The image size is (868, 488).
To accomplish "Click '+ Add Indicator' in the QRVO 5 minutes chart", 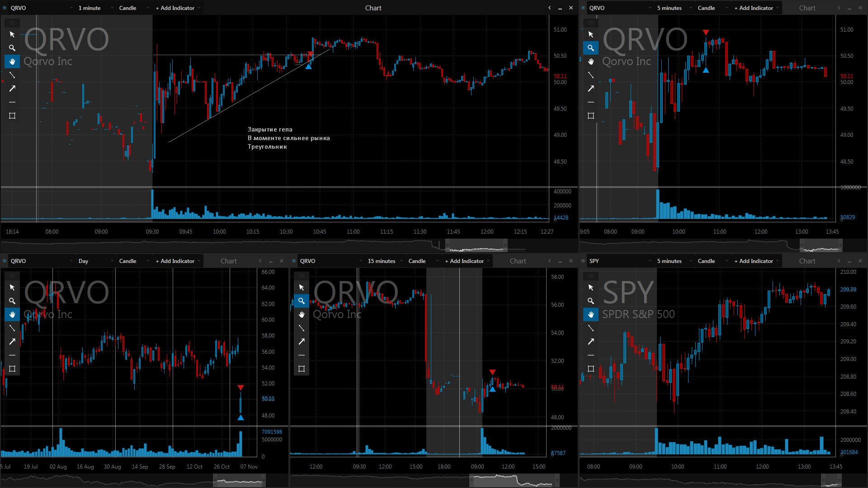I will pyautogui.click(x=756, y=8).
